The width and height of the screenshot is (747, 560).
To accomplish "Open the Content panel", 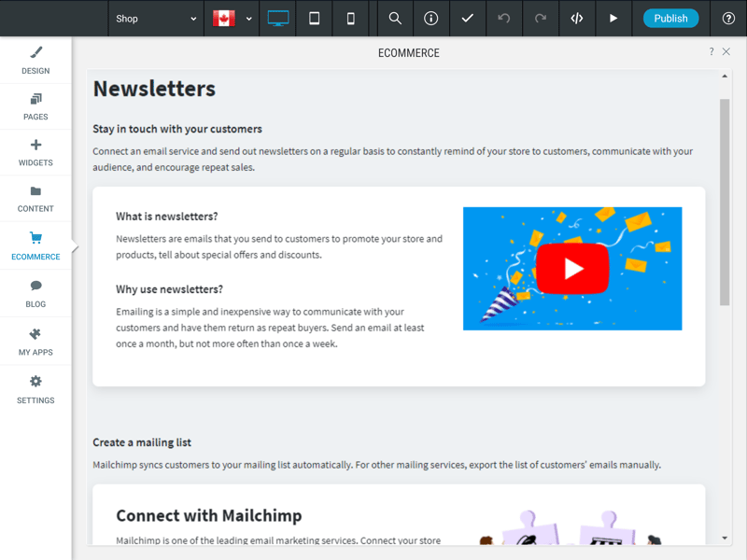I will coord(35,199).
